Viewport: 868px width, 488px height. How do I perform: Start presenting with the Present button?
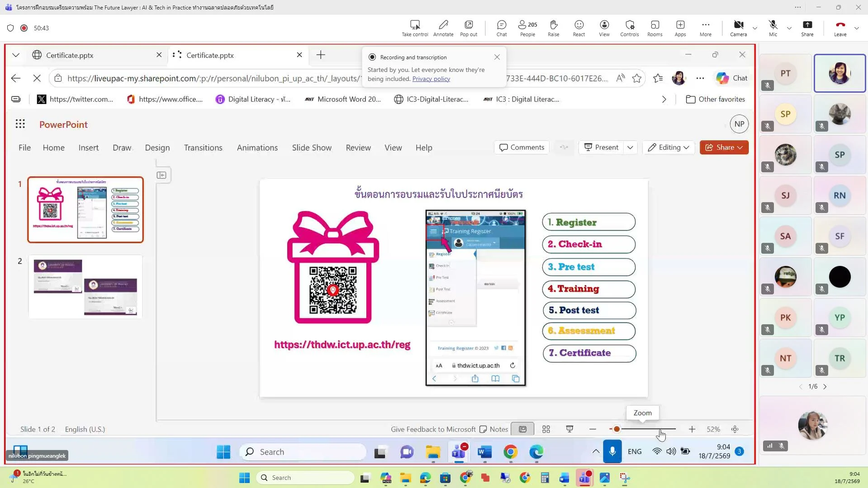tap(601, 147)
